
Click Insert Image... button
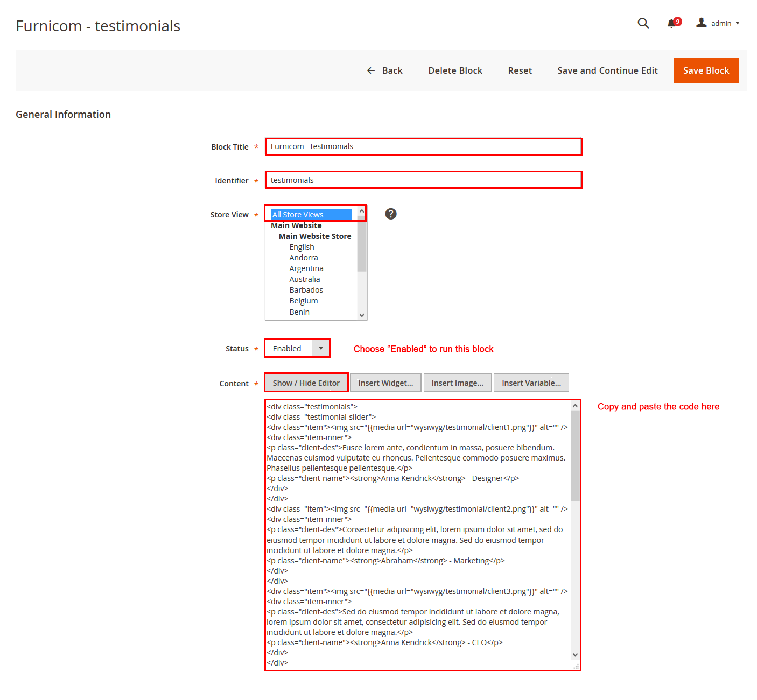[x=457, y=383]
